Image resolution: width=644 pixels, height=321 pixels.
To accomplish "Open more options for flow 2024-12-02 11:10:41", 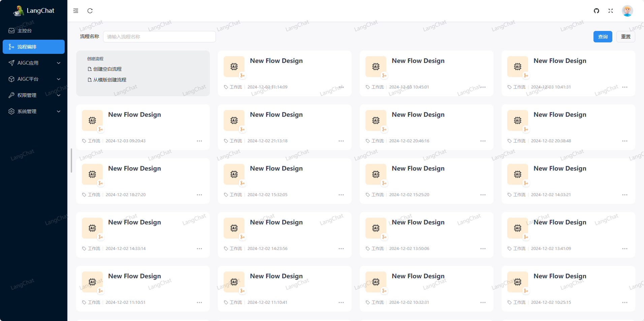I will 341,302.
